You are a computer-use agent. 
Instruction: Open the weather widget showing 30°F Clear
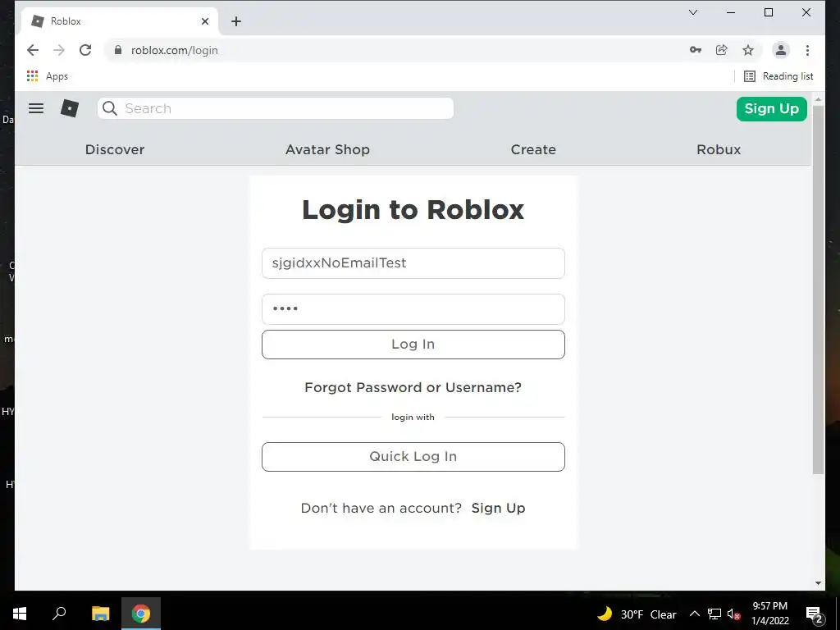637,614
